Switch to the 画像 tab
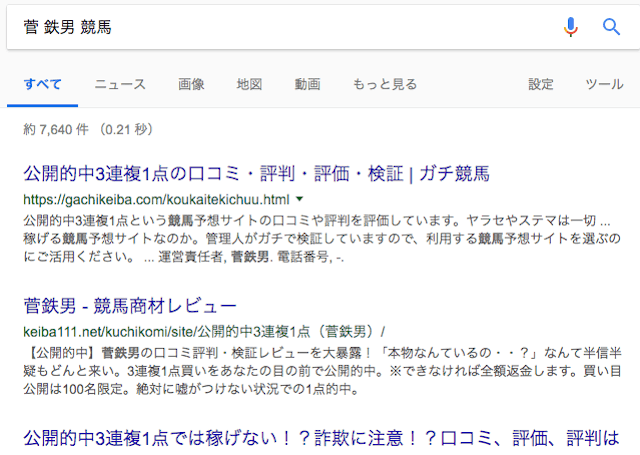The image size is (640, 455). tap(191, 84)
